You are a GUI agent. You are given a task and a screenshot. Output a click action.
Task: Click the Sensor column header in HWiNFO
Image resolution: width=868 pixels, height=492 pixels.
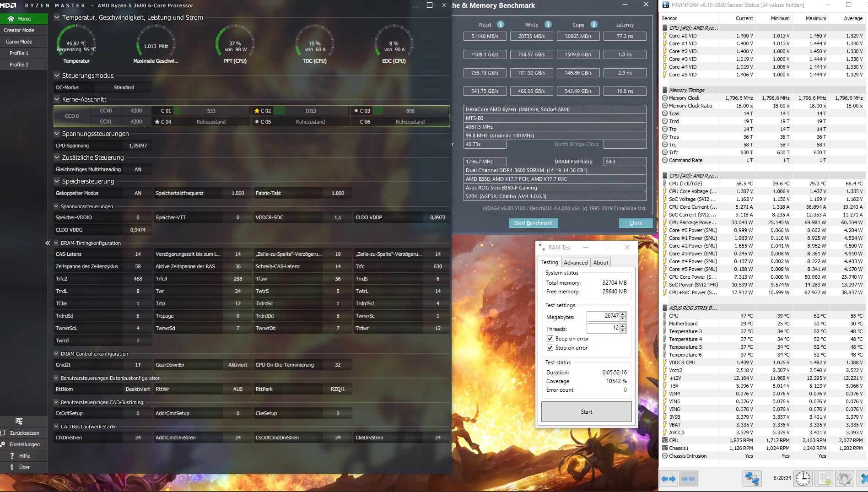point(690,18)
